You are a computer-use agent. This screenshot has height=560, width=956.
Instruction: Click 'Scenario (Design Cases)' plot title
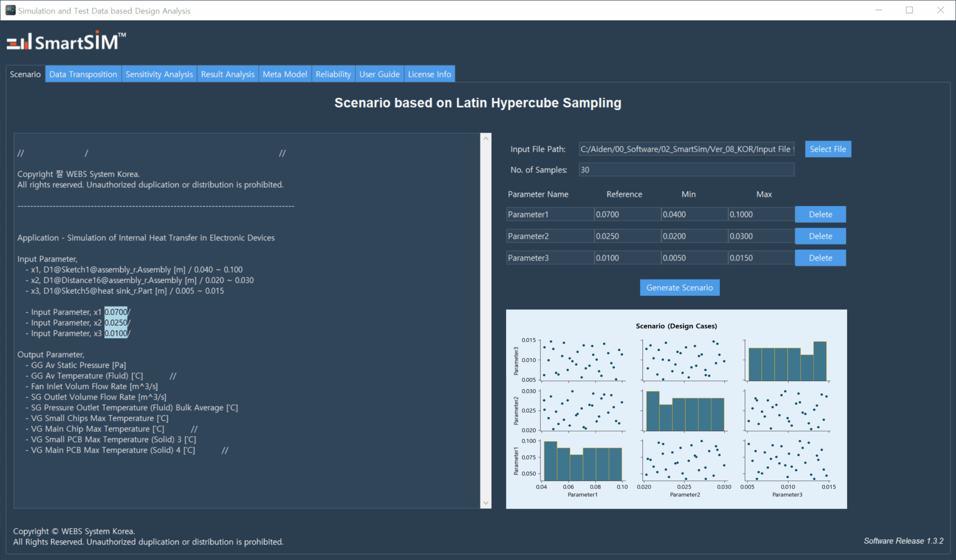[x=676, y=326]
